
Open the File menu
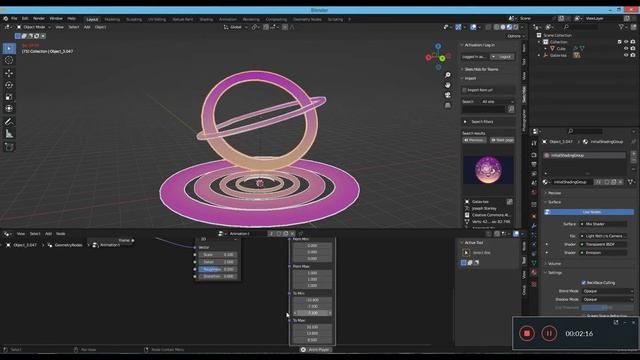click(14, 18)
